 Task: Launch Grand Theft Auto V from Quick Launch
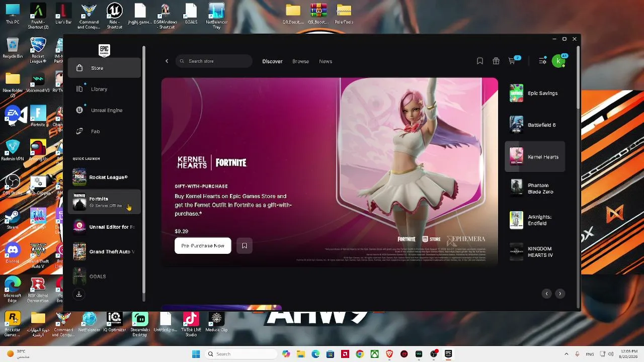(104, 251)
